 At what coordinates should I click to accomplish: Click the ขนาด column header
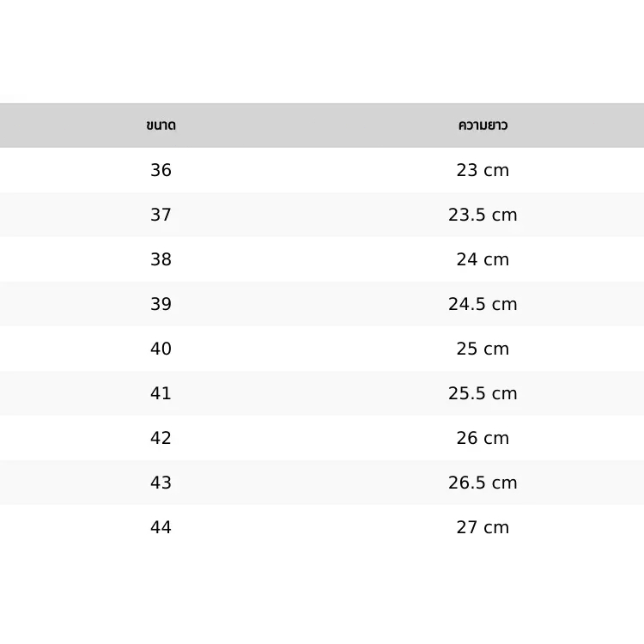pos(161,125)
